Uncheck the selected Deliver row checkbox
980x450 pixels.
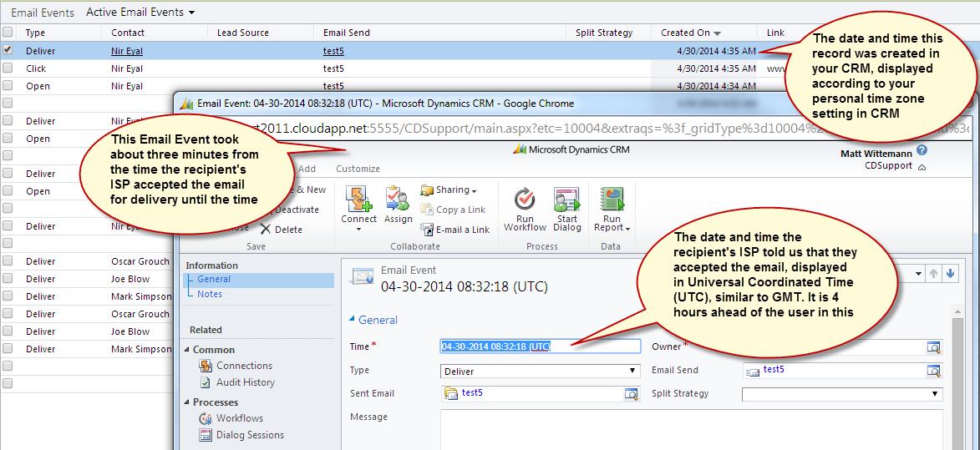coord(8,50)
